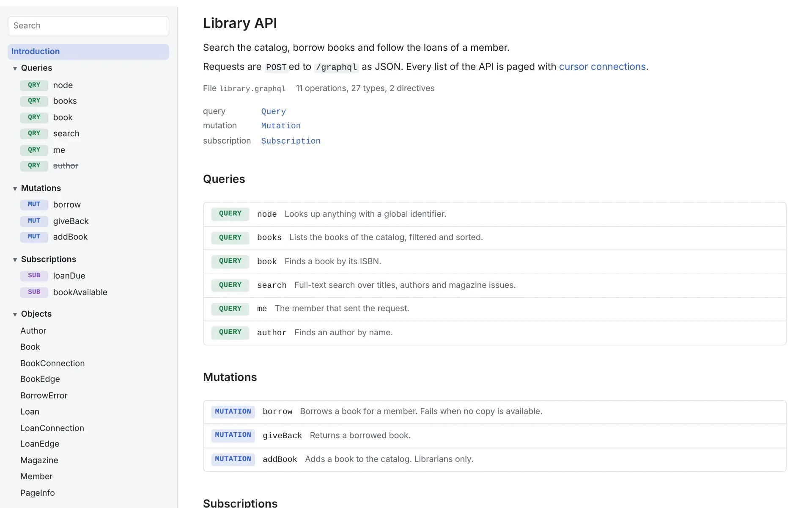Open the Mutation root type link
The width and height of the screenshot is (812, 508).
(x=281, y=126)
